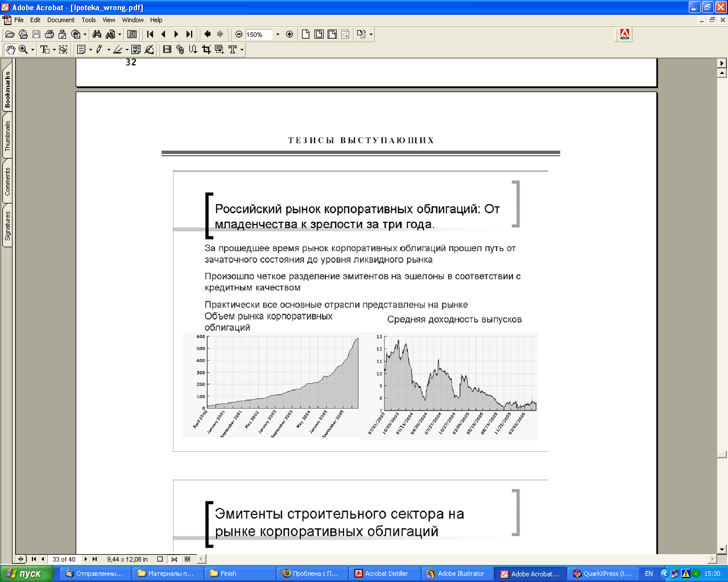
Task: Select the Note comment tool
Action: [81, 49]
